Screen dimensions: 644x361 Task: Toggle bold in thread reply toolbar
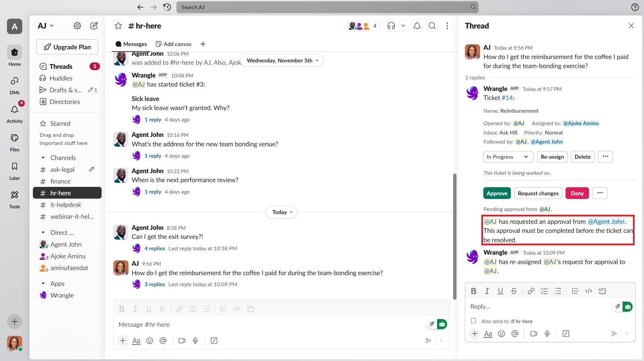pos(474,291)
